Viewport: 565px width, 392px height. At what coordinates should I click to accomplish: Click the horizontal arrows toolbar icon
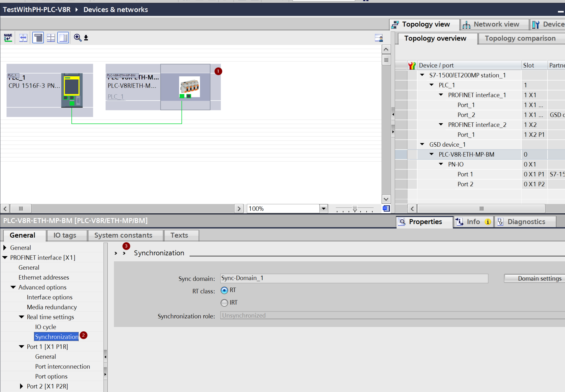23,37
